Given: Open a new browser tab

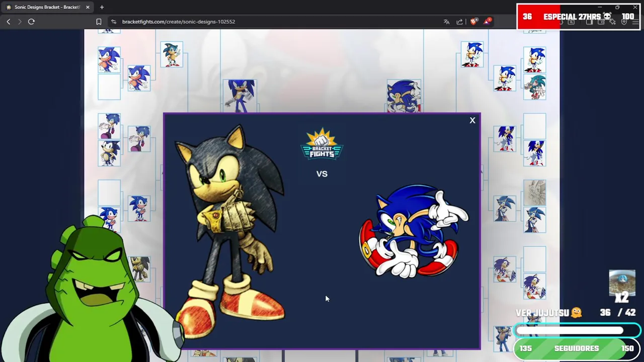Looking at the screenshot, I should [x=102, y=7].
